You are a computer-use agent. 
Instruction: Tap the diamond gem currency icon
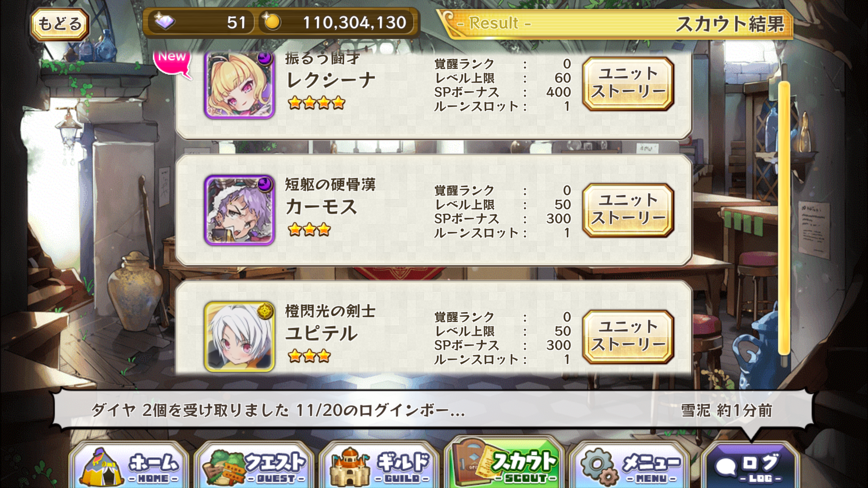164,22
